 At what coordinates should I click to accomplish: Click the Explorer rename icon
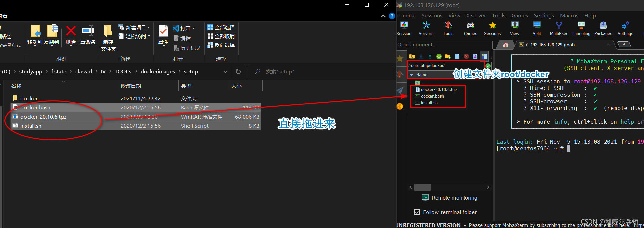tap(88, 31)
